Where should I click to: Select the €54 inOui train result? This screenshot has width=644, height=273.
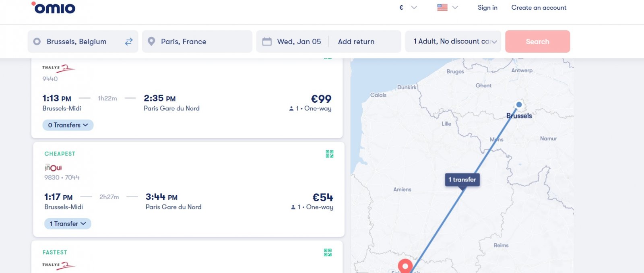[x=189, y=189]
